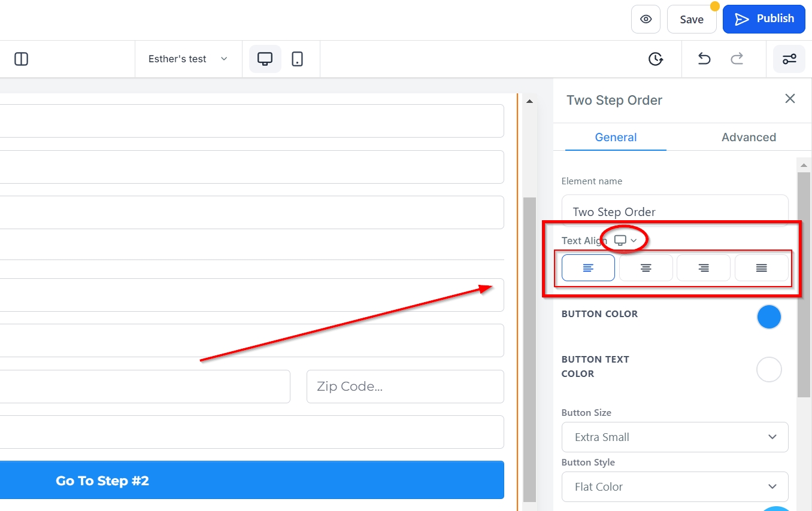This screenshot has height=511, width=812.
Task: Select left text alignment
Action: click(x=588, y=268)
